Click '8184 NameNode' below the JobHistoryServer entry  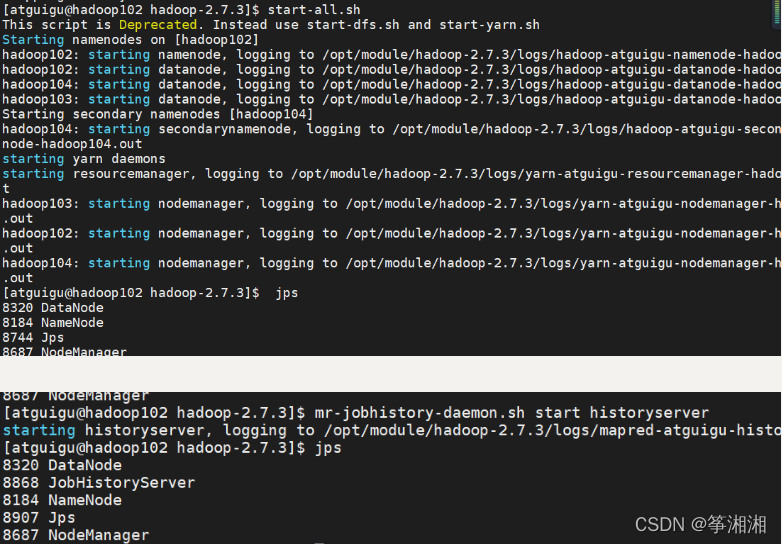(62, 500)
